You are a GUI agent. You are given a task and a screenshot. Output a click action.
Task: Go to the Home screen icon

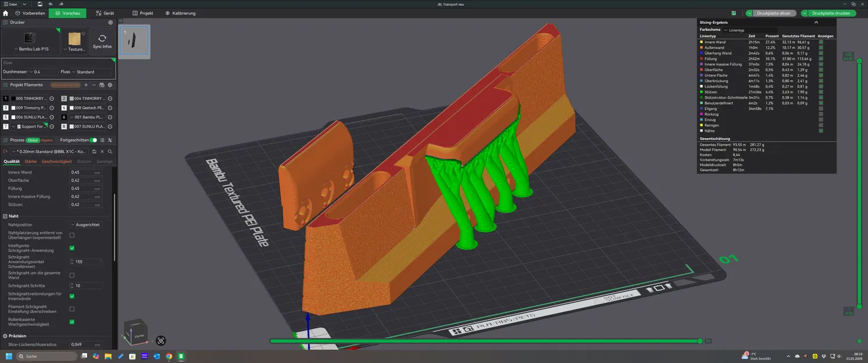click(6, 13)
